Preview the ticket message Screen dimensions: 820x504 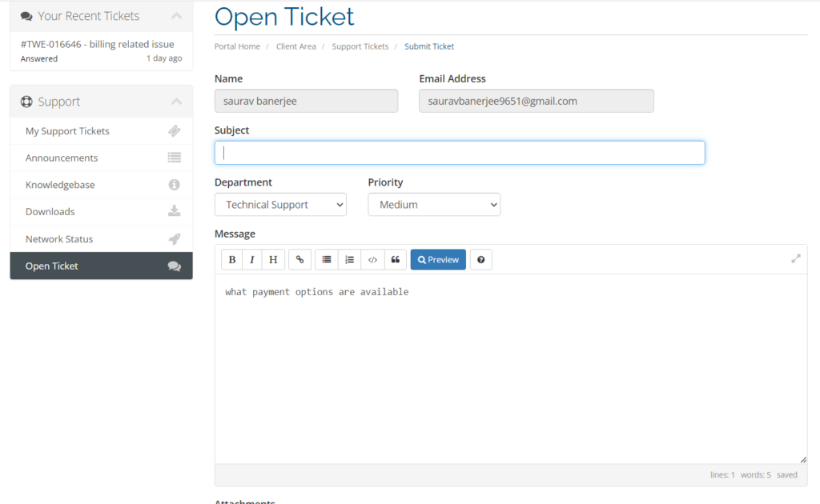click(x=437, y=259)
